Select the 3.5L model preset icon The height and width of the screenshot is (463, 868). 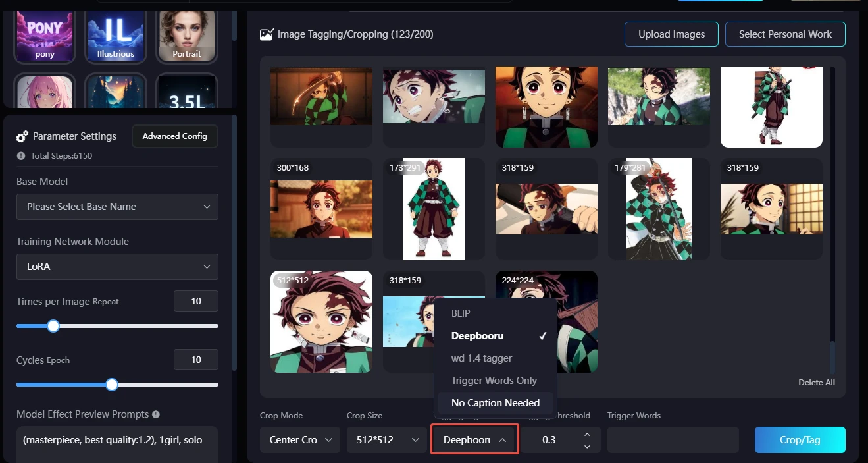(187, 92)
